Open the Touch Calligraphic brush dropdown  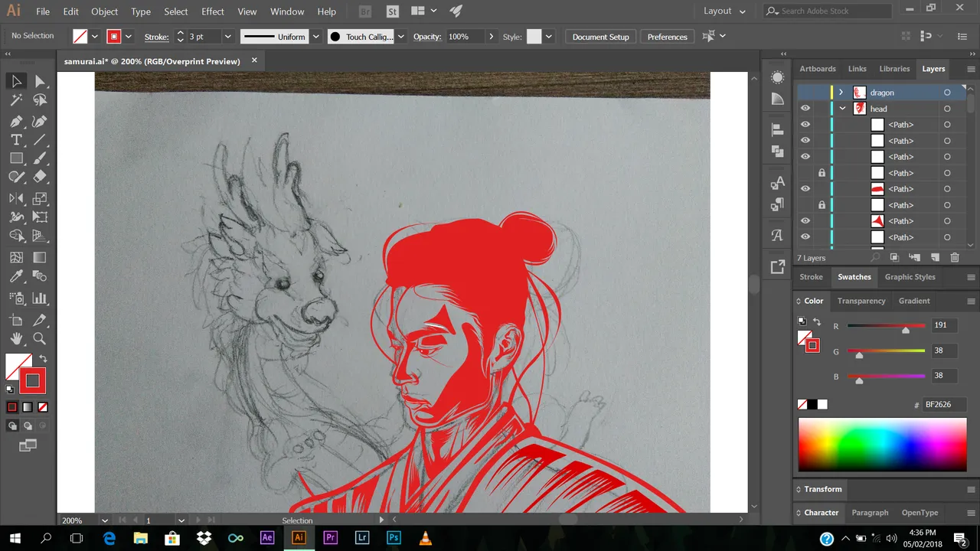coord(400,37)
